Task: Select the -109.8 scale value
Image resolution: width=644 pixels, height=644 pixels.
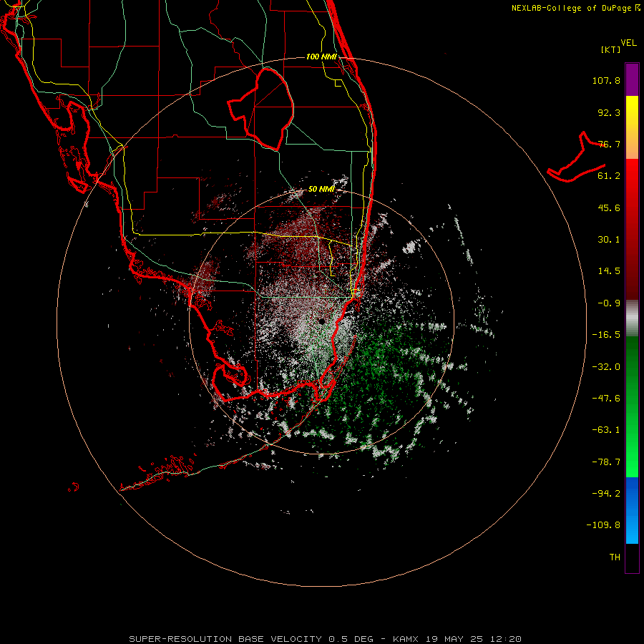Action: click(603, 525)
